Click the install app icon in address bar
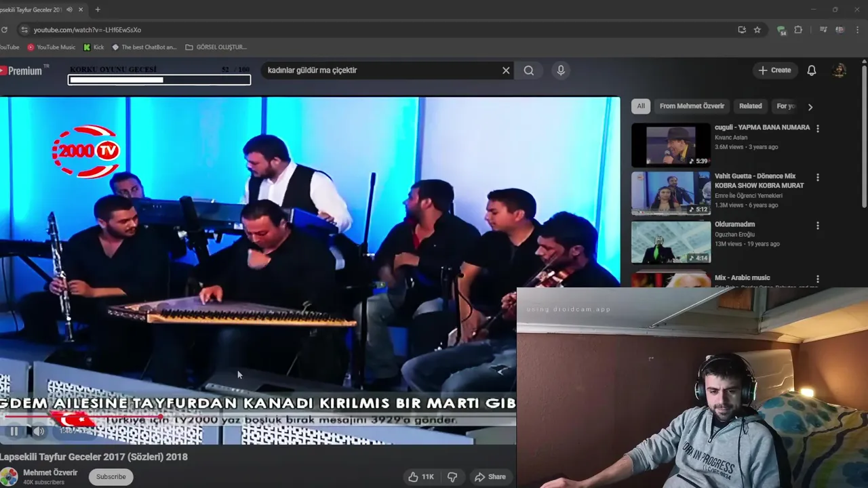The image size is (868, 488). (x=742, y=30)
